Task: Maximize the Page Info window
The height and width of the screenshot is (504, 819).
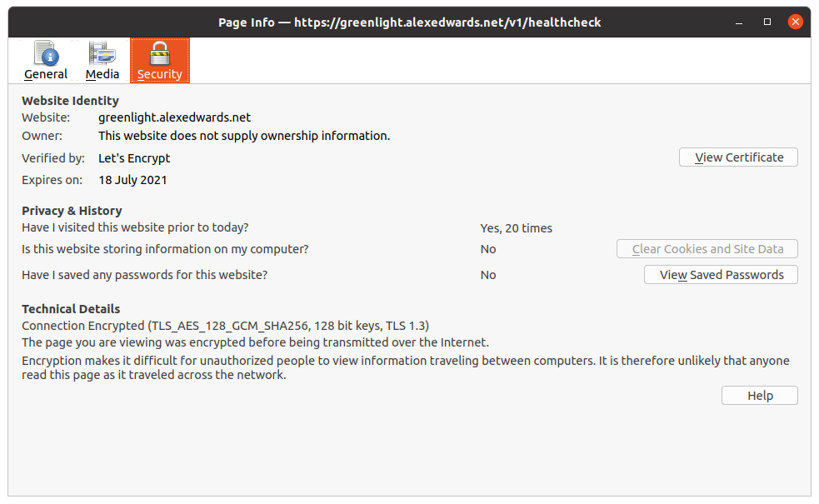Action: point(767,22)
